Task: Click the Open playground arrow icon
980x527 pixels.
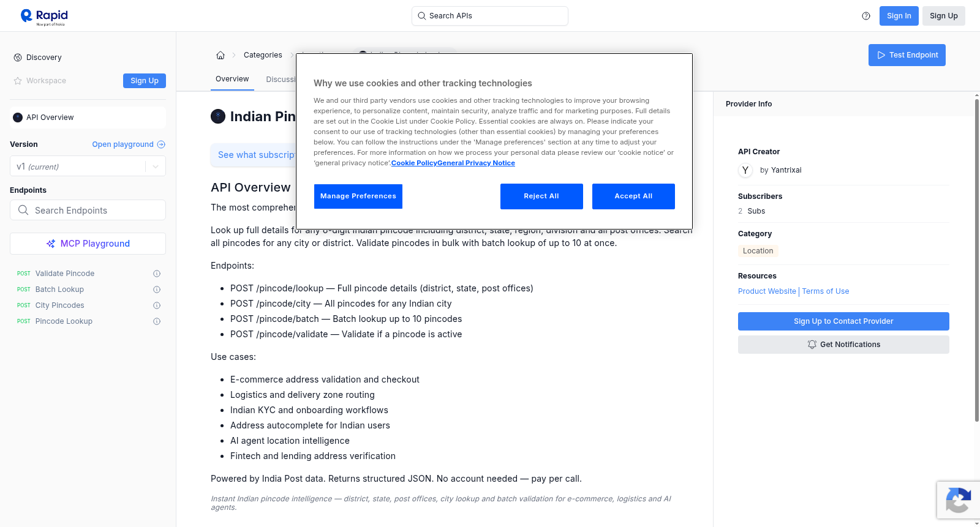Action: tap(161, 144)
